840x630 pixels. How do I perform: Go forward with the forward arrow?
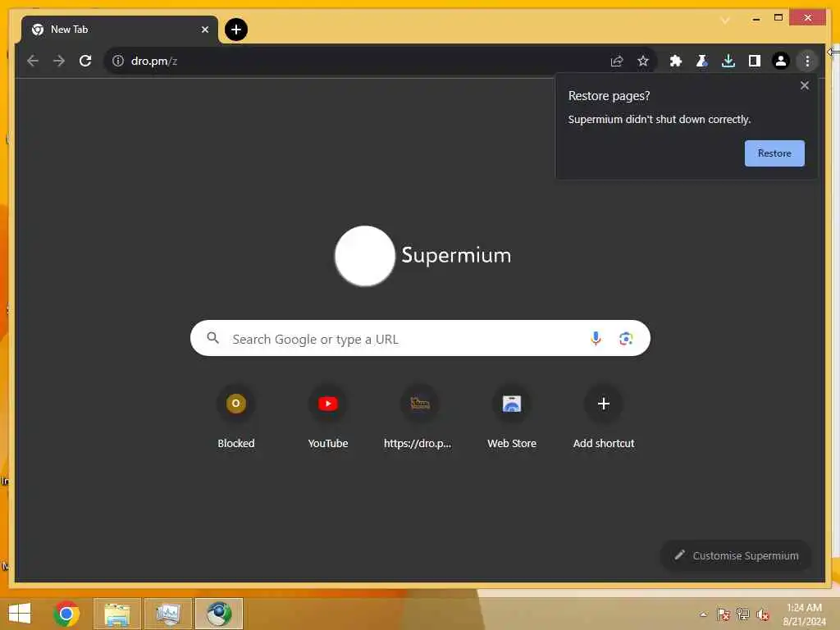click(x=59, y=61)
